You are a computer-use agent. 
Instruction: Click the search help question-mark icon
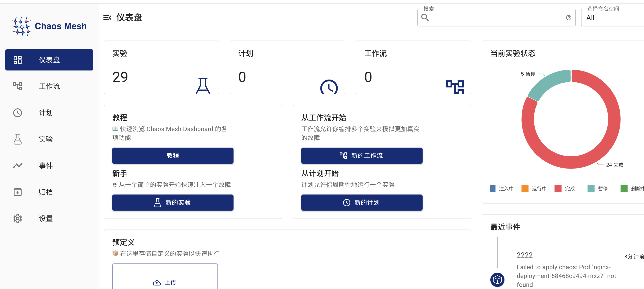click(x=568, y=18)
